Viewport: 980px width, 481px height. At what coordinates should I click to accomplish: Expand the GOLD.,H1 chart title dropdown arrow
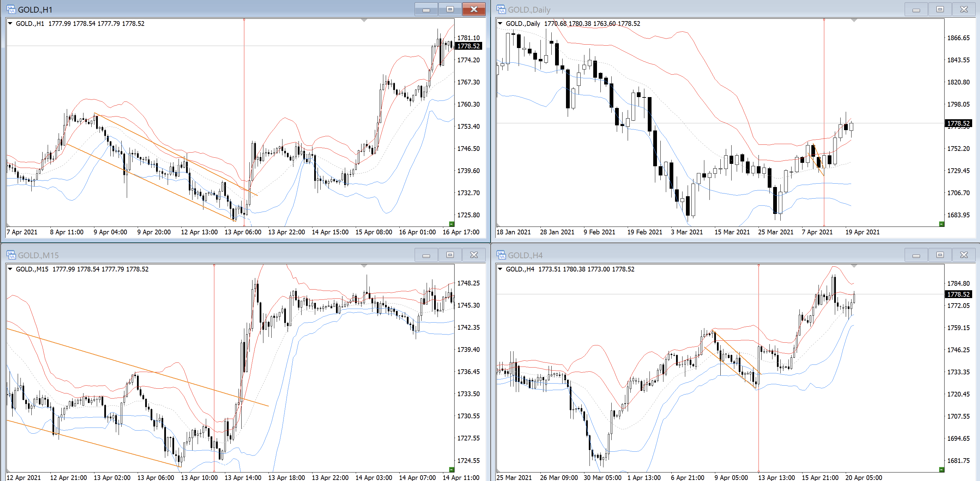tap(10, 23)
